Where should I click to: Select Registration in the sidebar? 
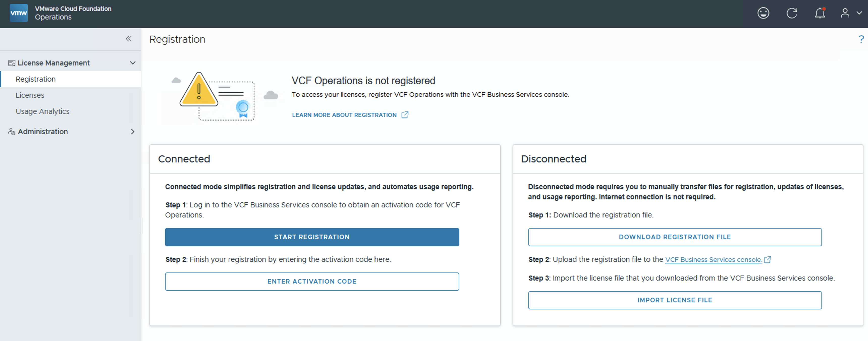pos(36,79)
